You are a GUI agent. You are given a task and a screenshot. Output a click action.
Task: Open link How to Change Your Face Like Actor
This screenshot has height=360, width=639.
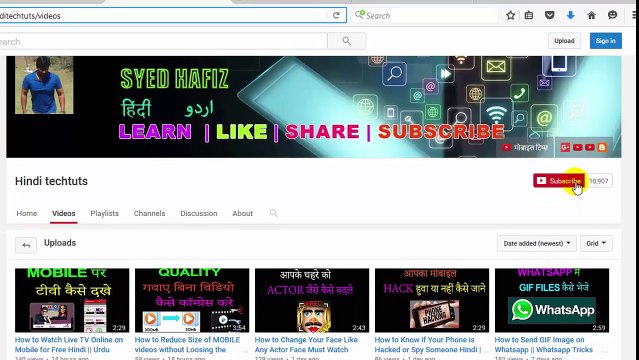click(306, 345)
